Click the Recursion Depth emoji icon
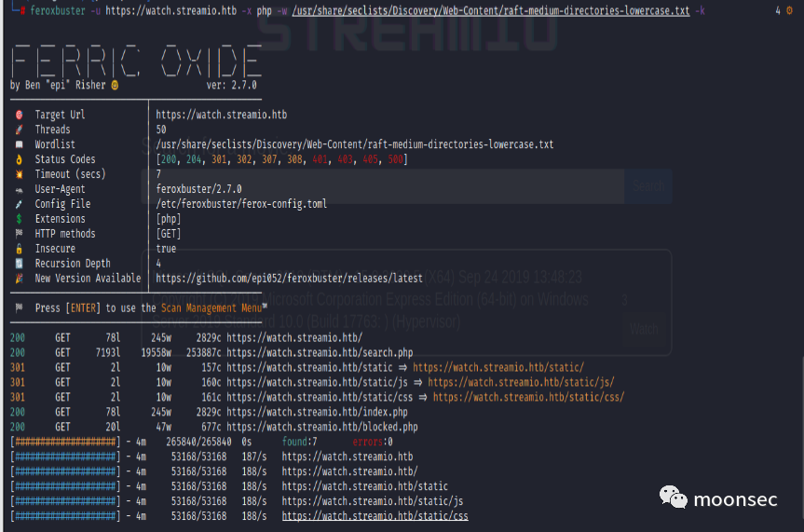The width and height of the screenshot is (804, 532). point(19,263)
